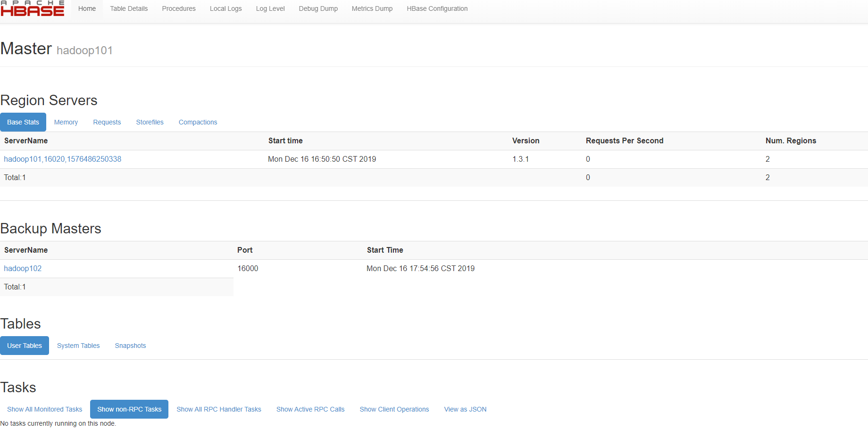Navigate to Log Level page
This screenshot has height=429, width=868.
click(x=270, y=8)
